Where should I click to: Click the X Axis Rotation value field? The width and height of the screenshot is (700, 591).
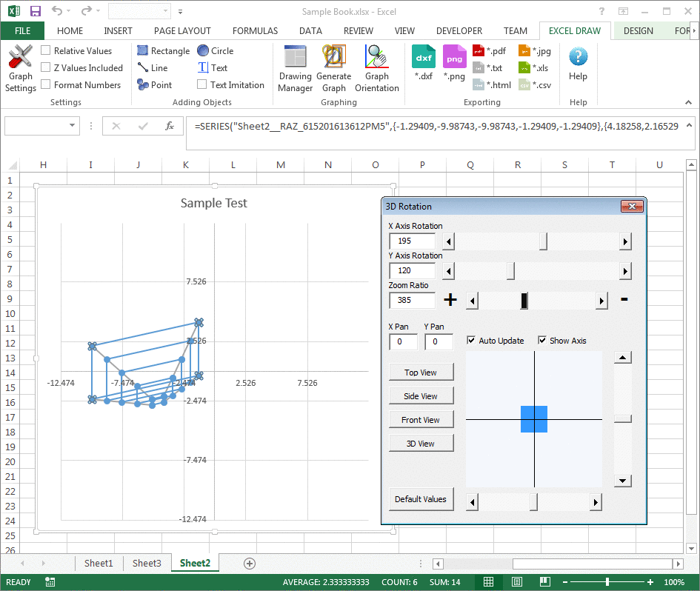point(412,241)
